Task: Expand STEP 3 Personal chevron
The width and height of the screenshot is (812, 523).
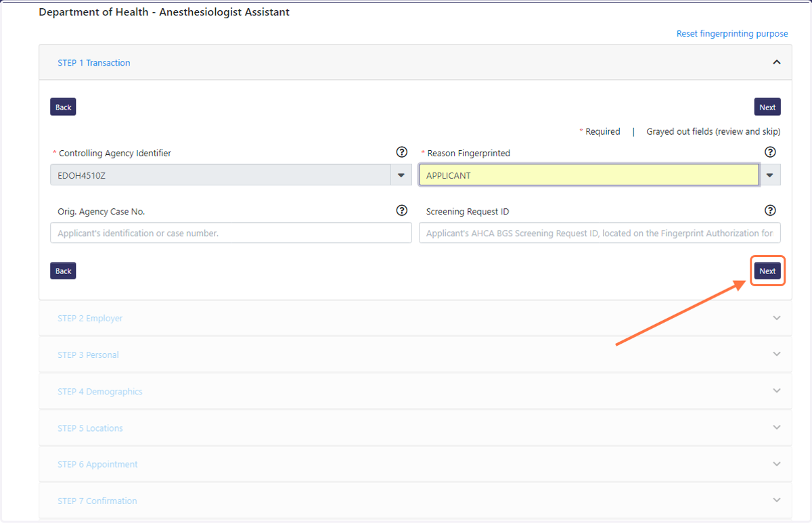Action: 777,355
